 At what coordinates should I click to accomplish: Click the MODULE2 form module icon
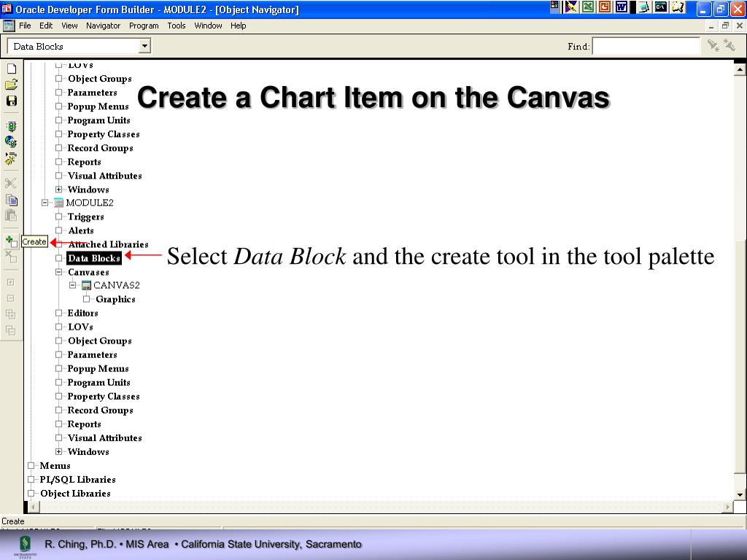(x=58, y=203)
